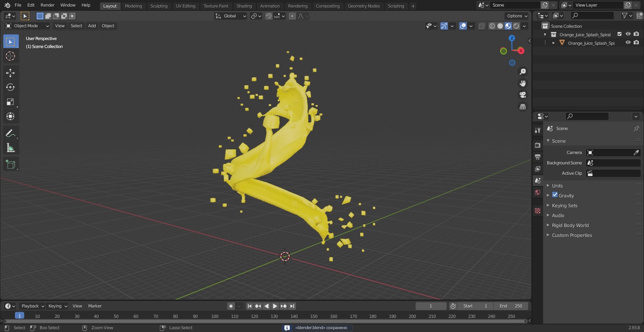Toggle viewport gizmos display
The width and height of the screenshot is (644, 332).
point(444,26)
